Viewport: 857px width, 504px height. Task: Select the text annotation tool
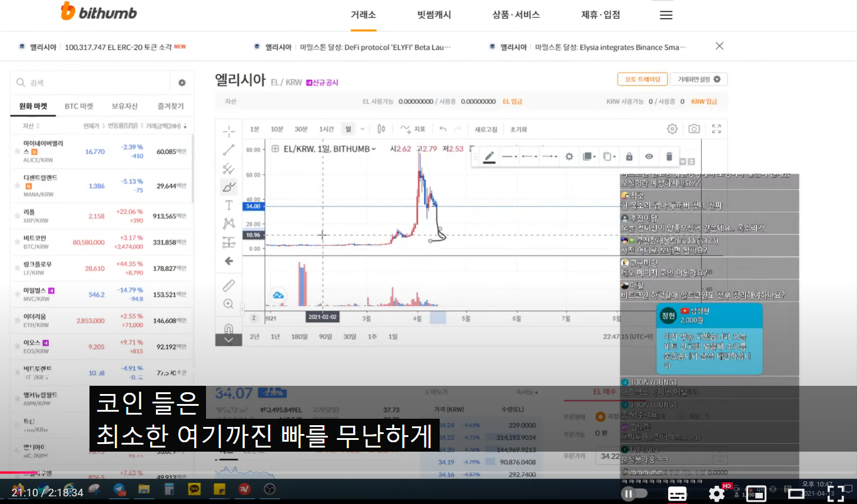(229, 205)
